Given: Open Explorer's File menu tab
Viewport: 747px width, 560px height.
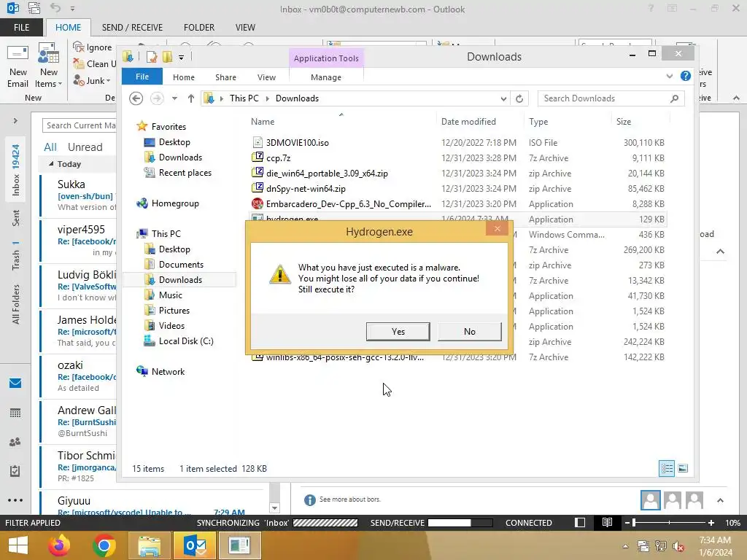Looking at the screenshot, I should [x=142, y=77].
